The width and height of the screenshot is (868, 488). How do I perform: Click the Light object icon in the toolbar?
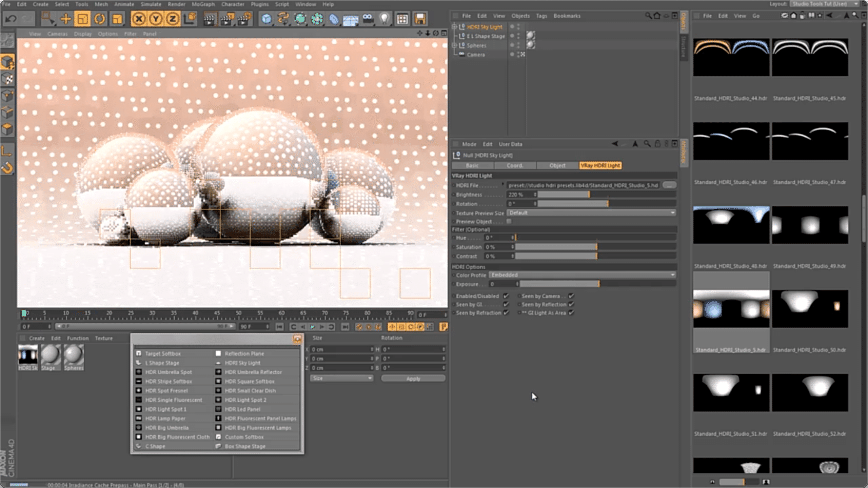pos(385,19)
